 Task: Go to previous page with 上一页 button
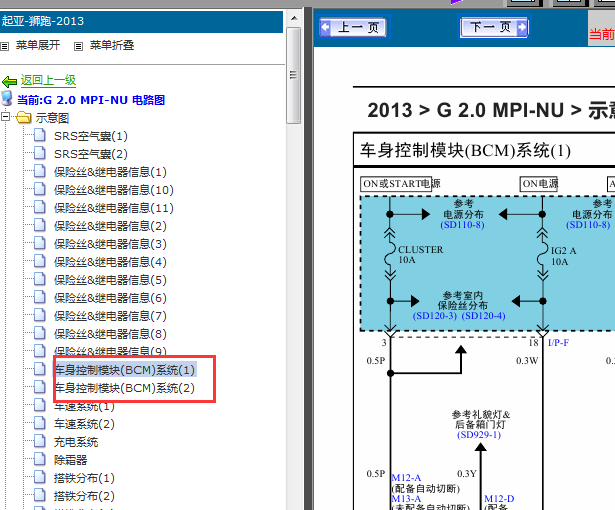pos(353,27)
